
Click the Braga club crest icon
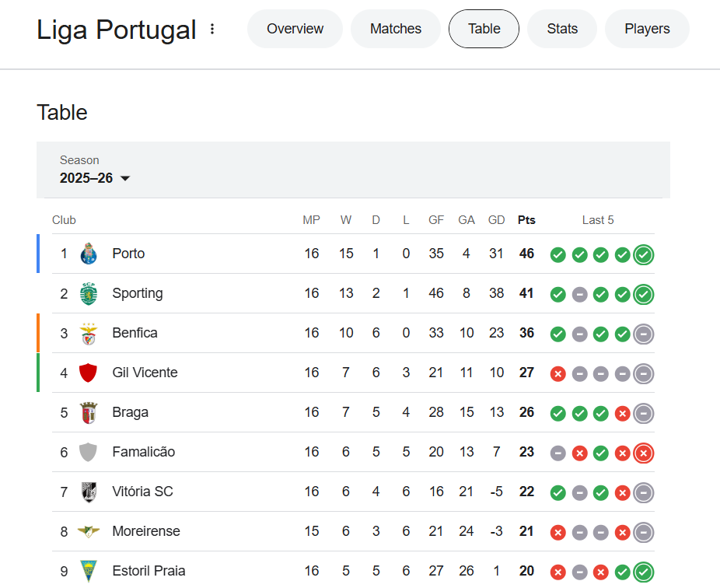point(89,412)
